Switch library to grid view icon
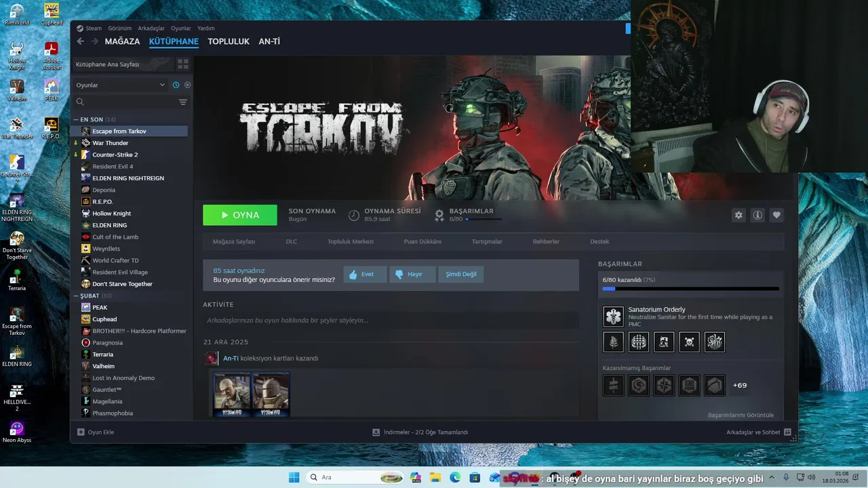 tap(182, 64)
